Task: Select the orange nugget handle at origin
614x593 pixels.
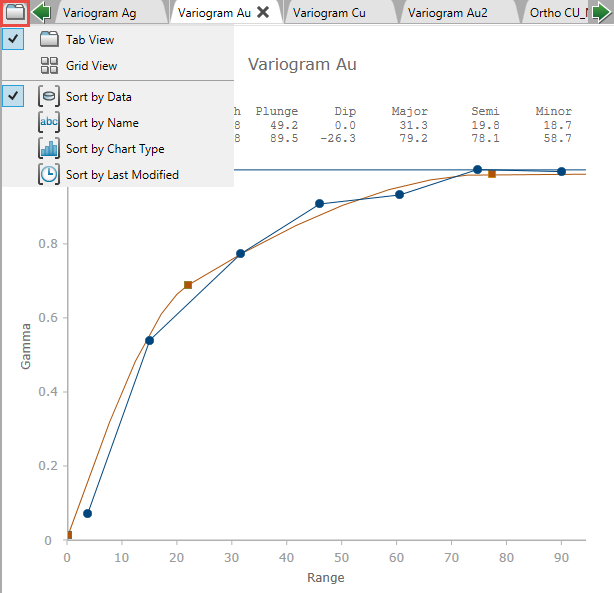Action: point(69,535)
